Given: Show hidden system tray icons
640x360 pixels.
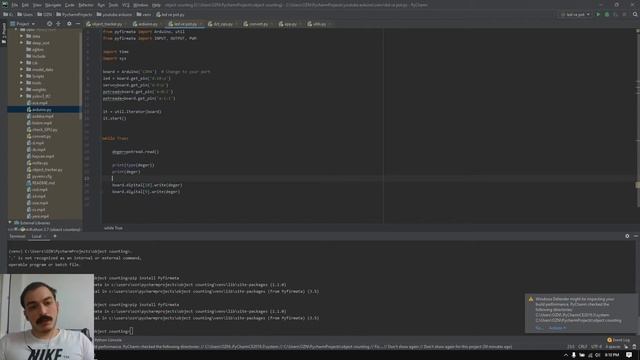Looking at the screenshot, I should point(566,355).
